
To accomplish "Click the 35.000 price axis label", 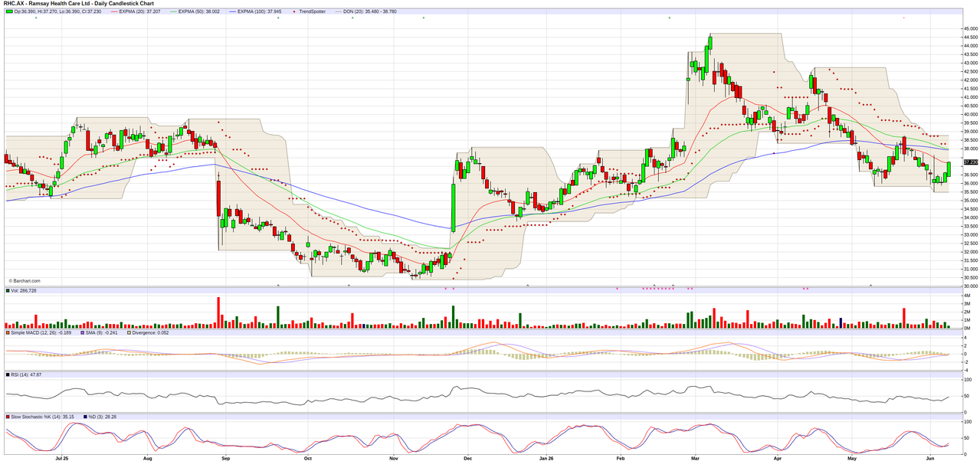I will (x=970, y=201).
